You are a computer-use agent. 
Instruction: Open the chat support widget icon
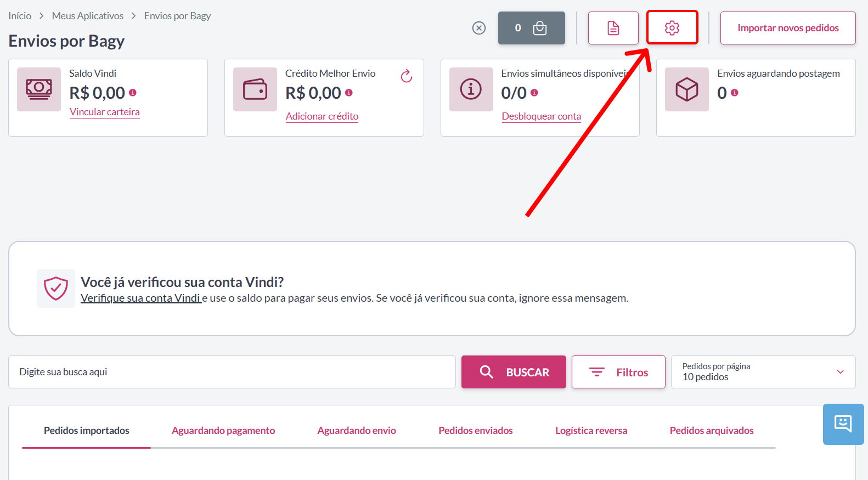click(x=843, y=424)
